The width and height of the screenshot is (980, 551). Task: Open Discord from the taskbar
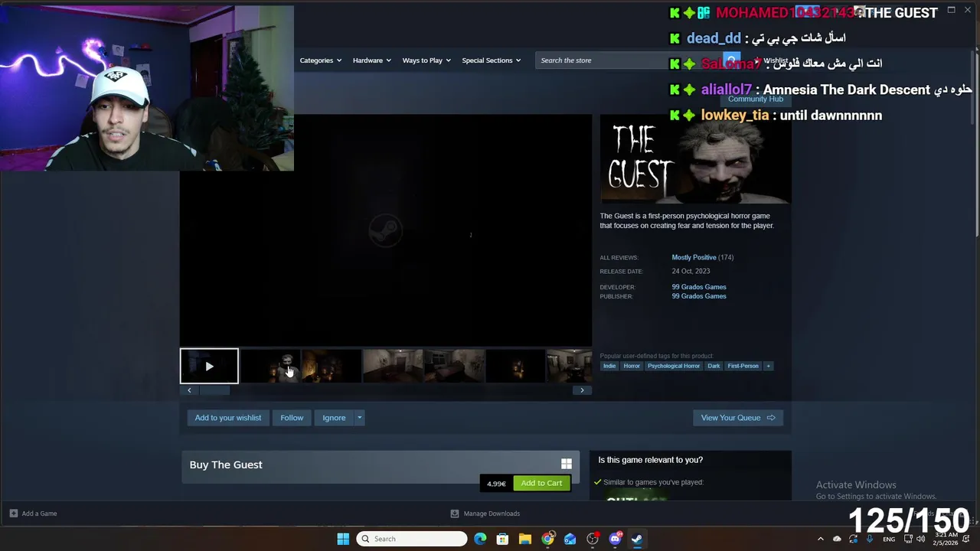click(x=615, y=539)
